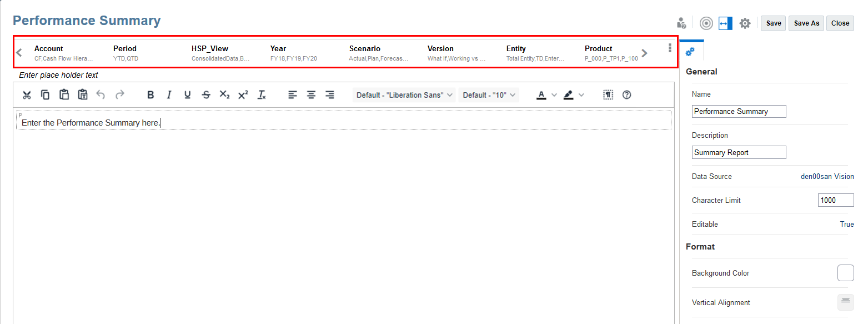Align text right
Image resolution: width=868 pixels, height=324 pixels.
330,95
